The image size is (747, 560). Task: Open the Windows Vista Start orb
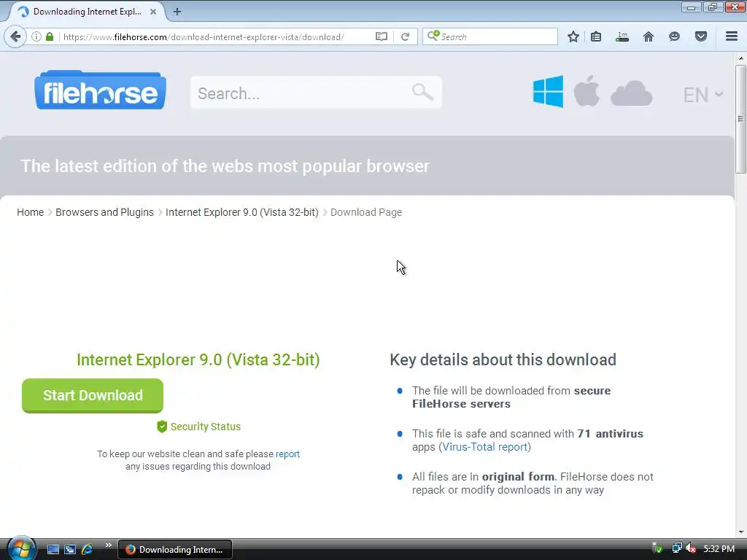21,548
